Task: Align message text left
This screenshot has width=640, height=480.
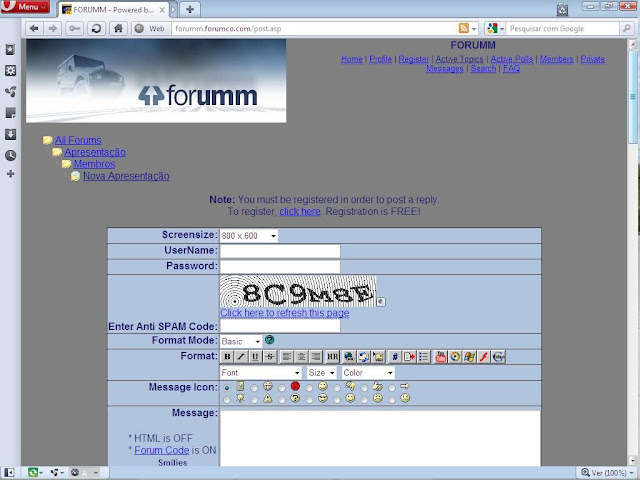Action: click(287, 357)
